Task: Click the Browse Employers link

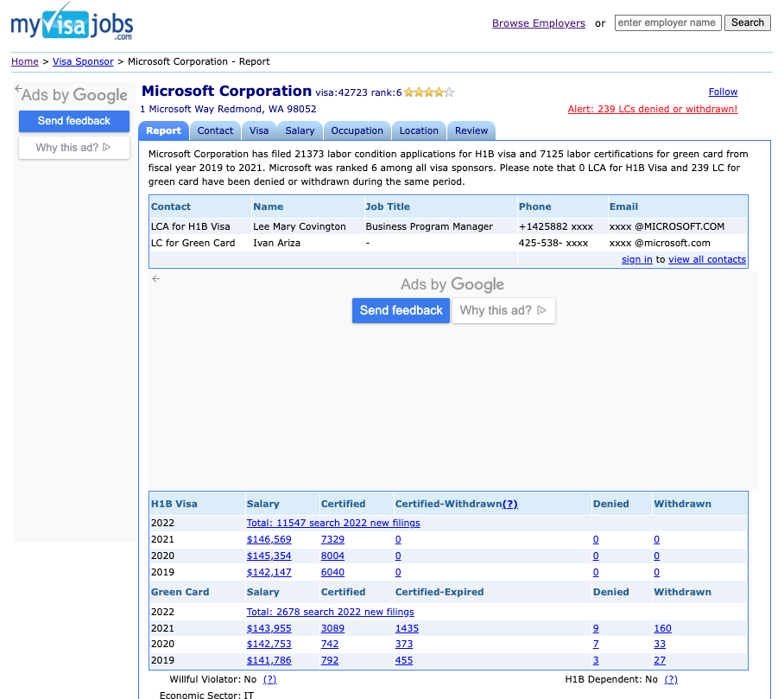Action: pyautogui.click(x=539, y=23)
